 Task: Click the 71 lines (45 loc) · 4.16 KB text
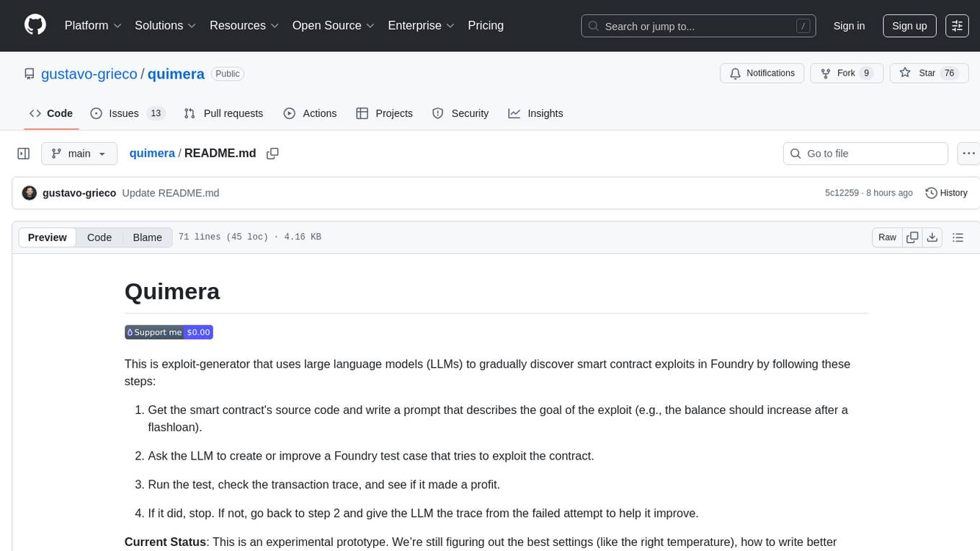point(250,237)
